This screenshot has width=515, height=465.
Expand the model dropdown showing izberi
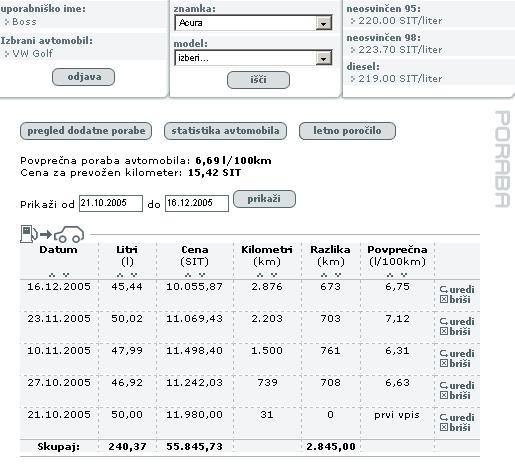(x=253, y=58)
